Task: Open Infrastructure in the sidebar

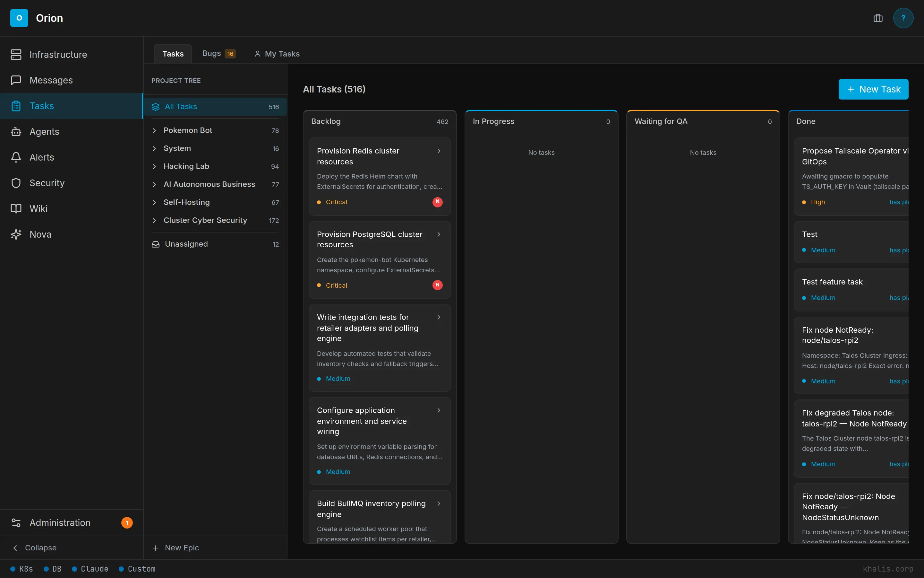Action: click(x=72, y=54)
